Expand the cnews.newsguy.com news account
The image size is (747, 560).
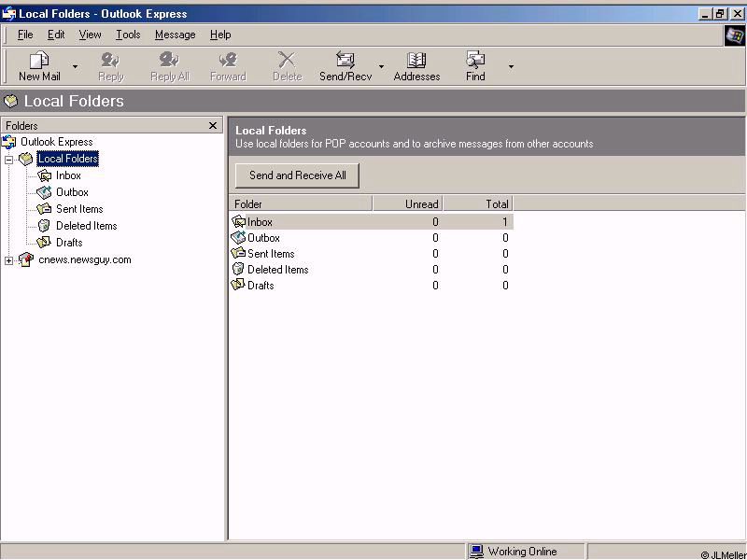tap(9, 260)
